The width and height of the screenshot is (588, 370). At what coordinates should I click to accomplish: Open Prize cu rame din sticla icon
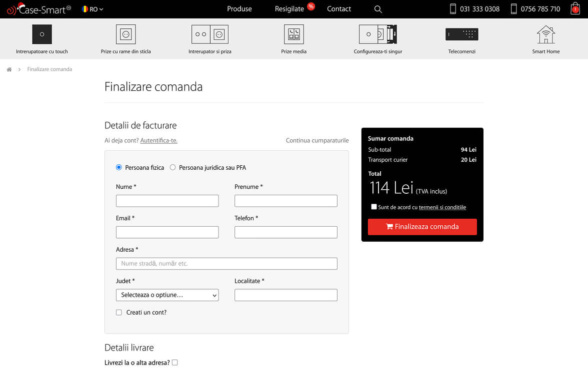(x=125, y=34)
